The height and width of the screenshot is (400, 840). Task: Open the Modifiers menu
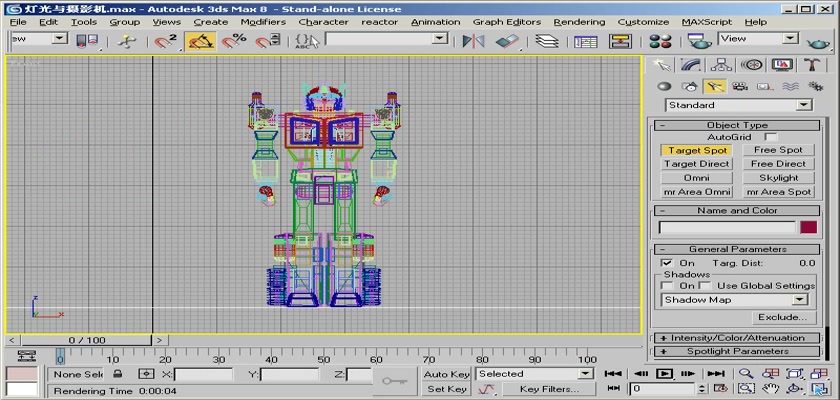point(263,22)
